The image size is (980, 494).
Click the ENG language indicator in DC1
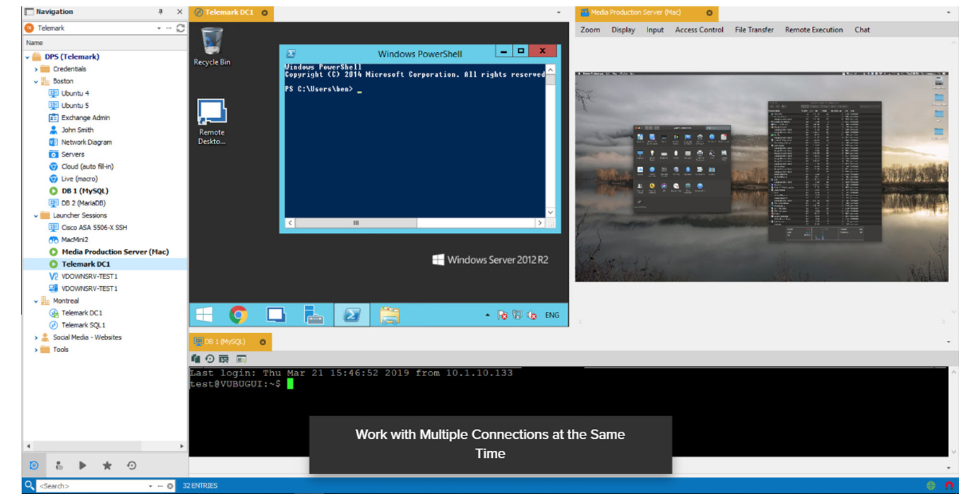pos(552,315)
